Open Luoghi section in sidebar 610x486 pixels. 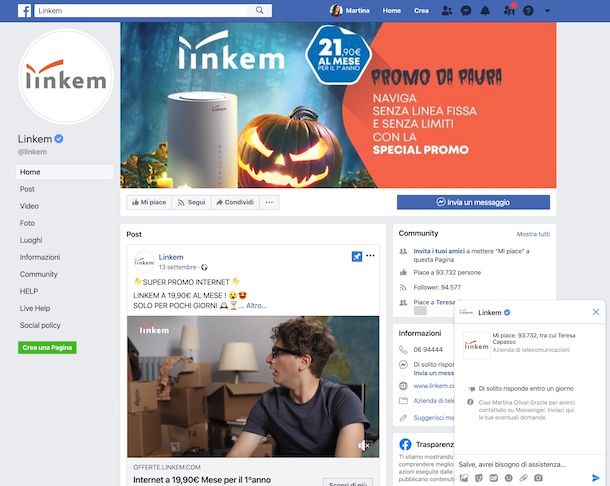tap(31, 240)
